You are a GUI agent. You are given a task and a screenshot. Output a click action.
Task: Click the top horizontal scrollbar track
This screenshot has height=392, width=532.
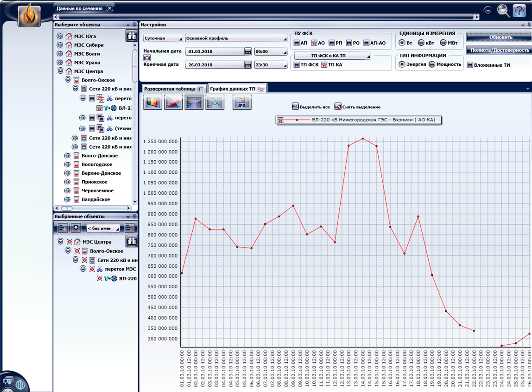(x=266, y=17)
